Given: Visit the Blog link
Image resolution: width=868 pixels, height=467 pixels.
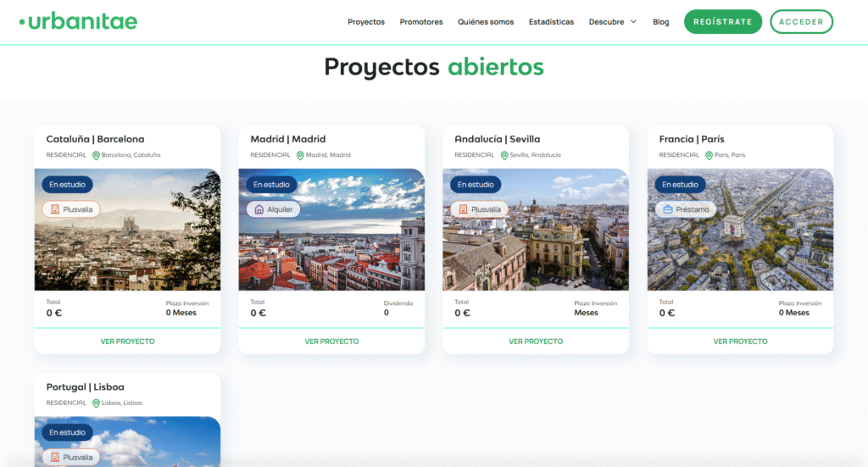Looking at the screenshot, I should [x=661, y=22].
